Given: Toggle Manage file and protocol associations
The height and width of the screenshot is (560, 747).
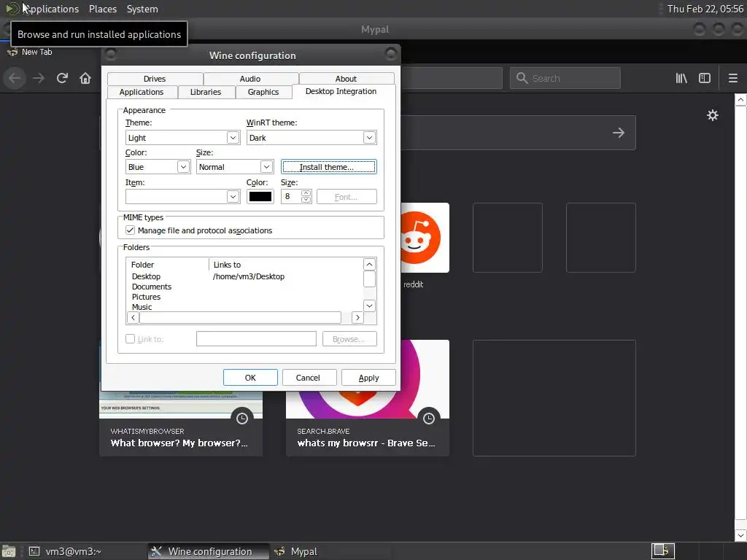Looking at the screenshot, I should tap(130, 230).
